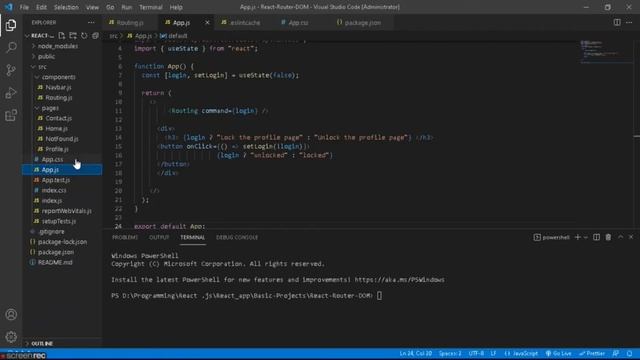
Task: Click Prettier in status bar
Action: point(592,353)
